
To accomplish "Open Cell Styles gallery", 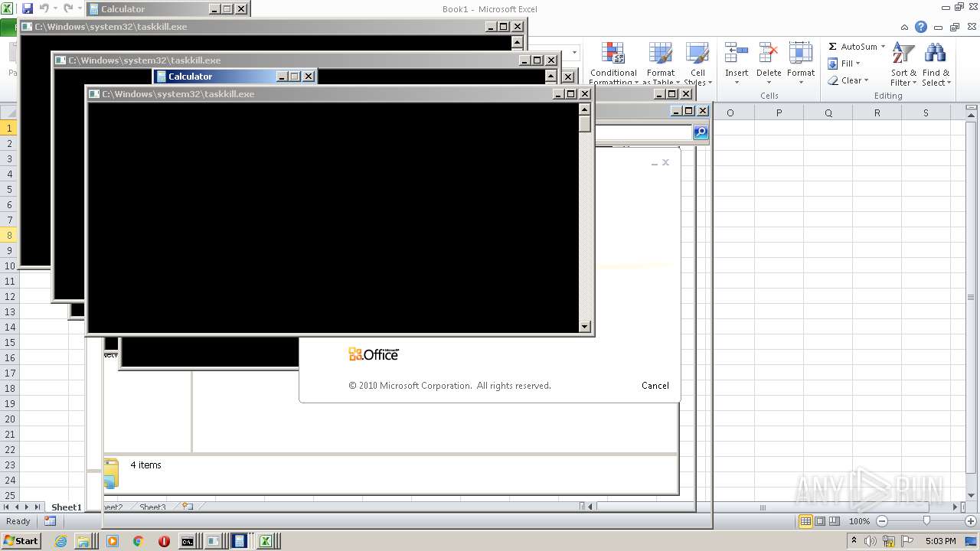I will [x=697, y=64].
